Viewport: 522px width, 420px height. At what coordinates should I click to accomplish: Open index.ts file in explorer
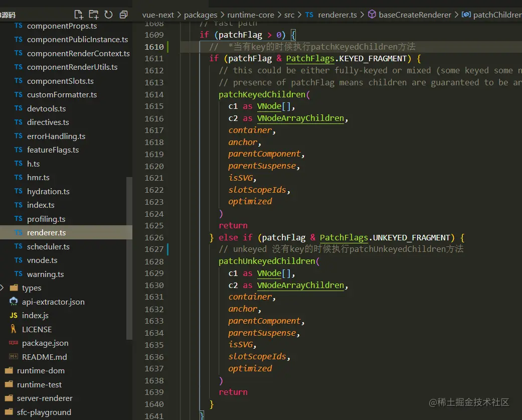coord(41,205)
